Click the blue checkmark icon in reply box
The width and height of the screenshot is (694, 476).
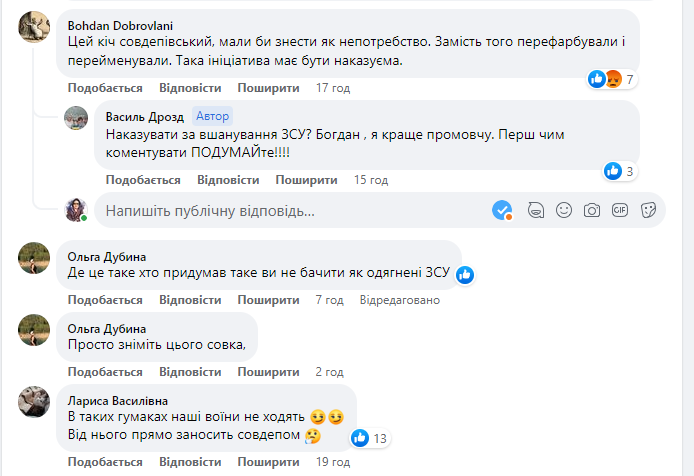click(503, 211)
